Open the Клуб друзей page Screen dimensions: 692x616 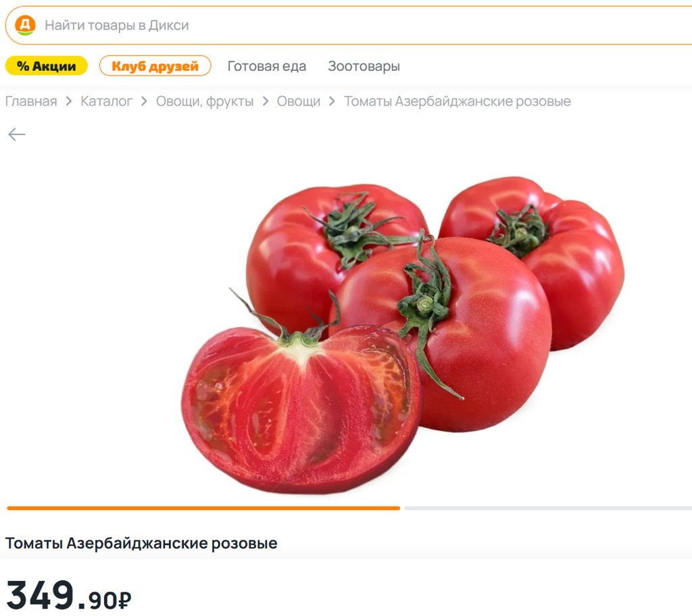(155, 66)
